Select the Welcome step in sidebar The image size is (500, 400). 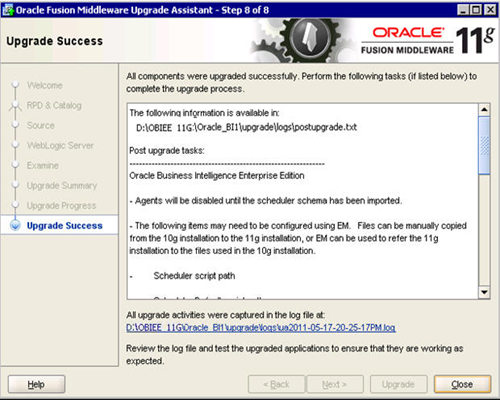pyautogui.click(x=45, y=85)
